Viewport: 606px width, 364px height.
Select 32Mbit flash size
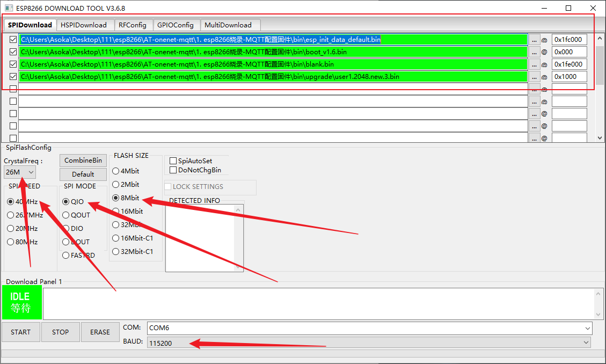pyautogui.click(x=128, y=224)
